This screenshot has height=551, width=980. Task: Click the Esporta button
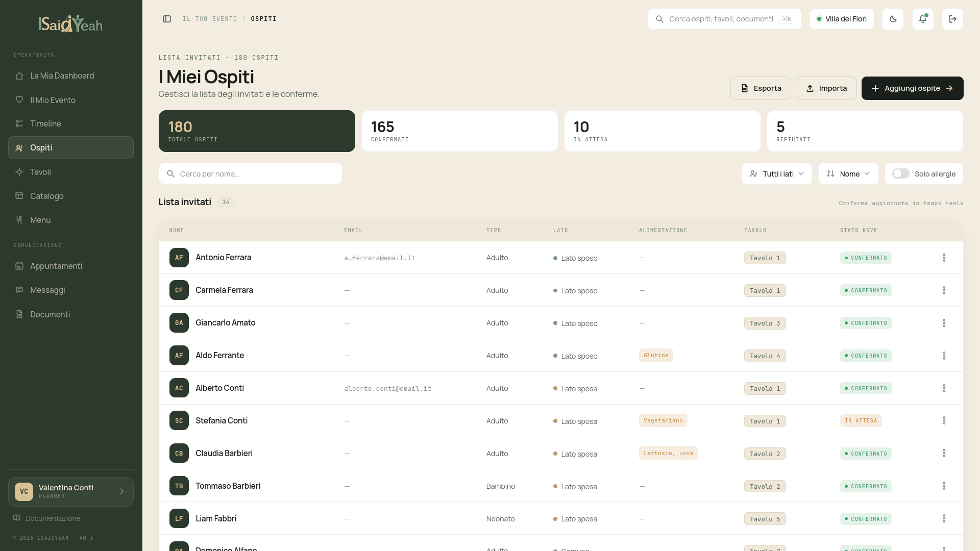pyautogui.click(x=761, y=88)
